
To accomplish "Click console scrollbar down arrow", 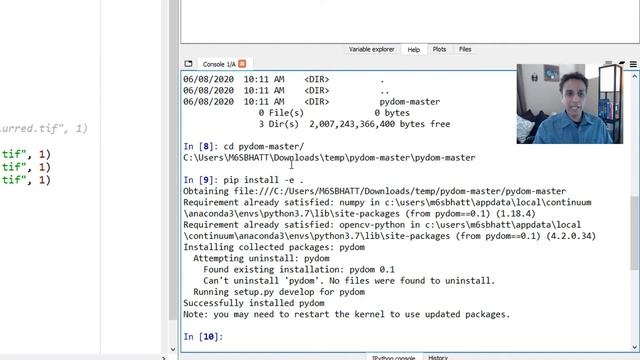I will (x=635, y=347).
